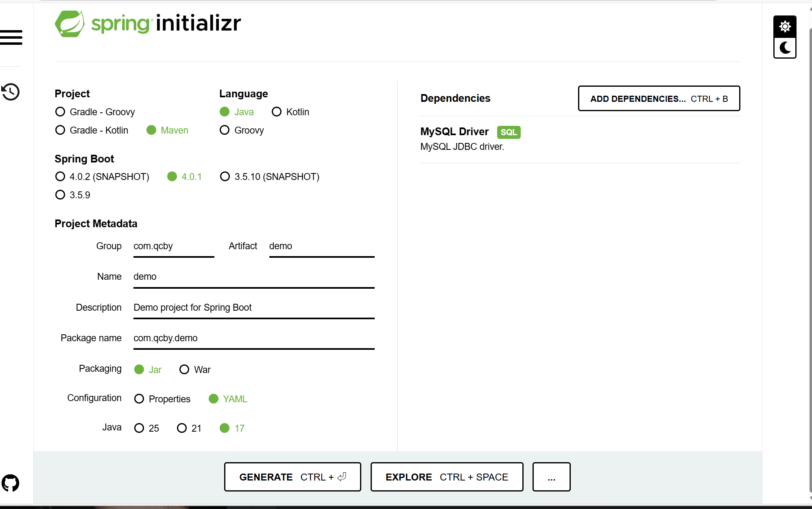
Task: Click the SQL tag badge
Action: tap(509, 132)
